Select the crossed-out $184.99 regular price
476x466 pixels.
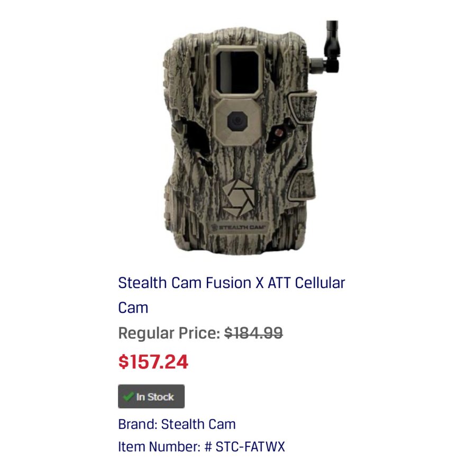[x=253, y=333]
